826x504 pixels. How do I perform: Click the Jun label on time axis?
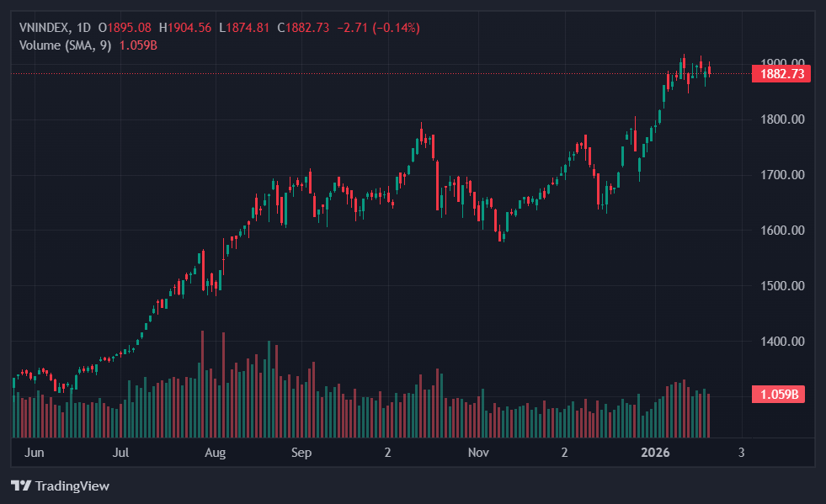click(35, 453)
